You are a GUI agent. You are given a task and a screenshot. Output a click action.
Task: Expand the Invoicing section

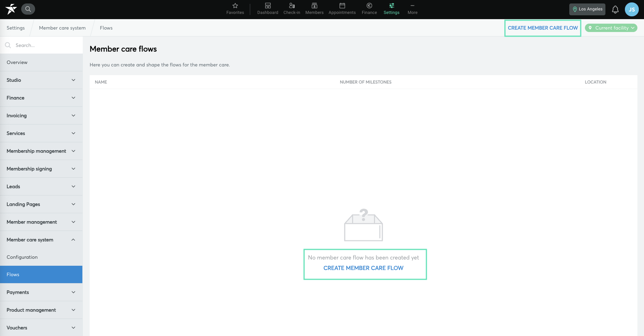41,116
